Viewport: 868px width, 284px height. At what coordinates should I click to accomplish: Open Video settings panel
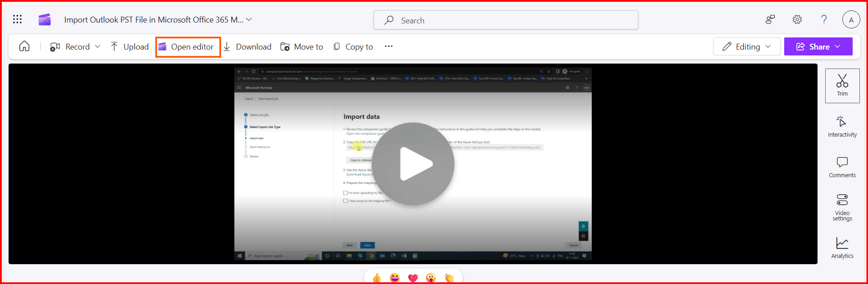click(842, 207)
